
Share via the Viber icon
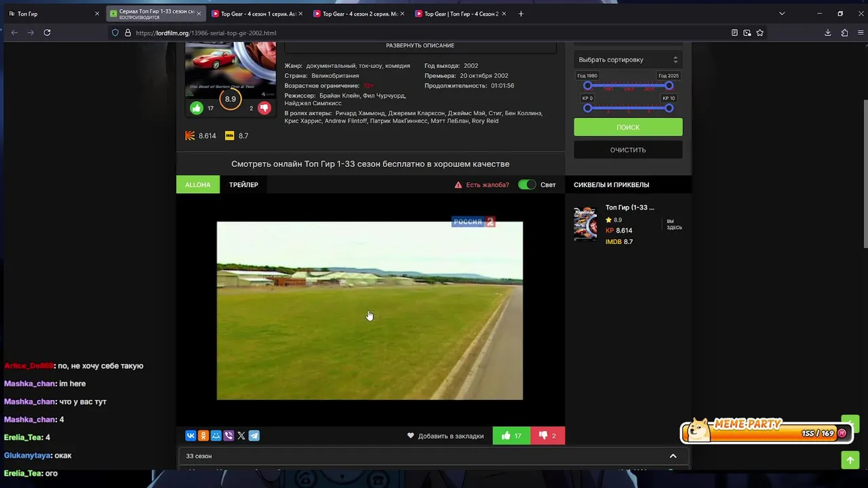229,436
